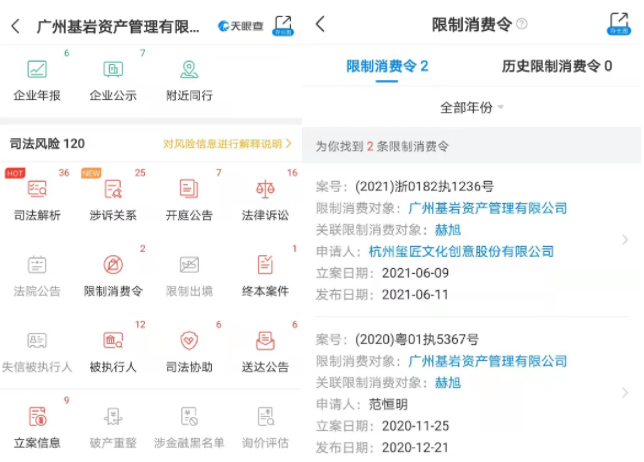Tap the share icon on the 限制消费令 page
The width and height of the screenshot is (644, 462).
click(619, 24)
